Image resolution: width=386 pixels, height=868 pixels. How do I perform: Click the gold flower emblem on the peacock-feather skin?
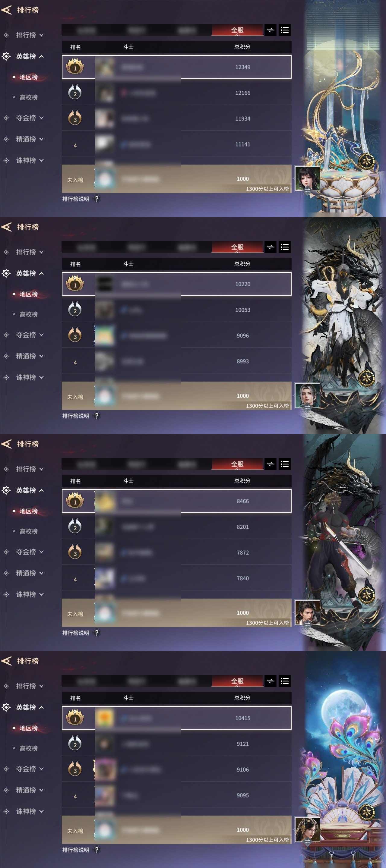tap(366, 812)
